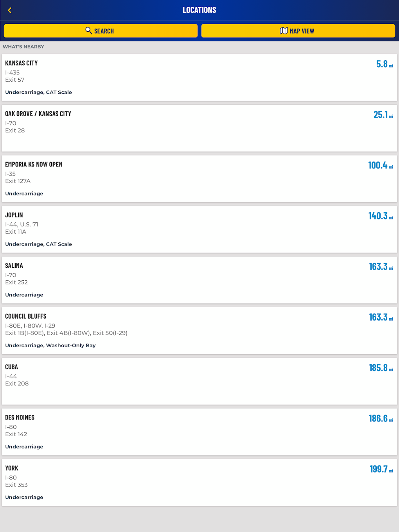This screenshot has width=399, height=532.
Task: Click the magnifier icon on Search
Action: click(89, 30)
